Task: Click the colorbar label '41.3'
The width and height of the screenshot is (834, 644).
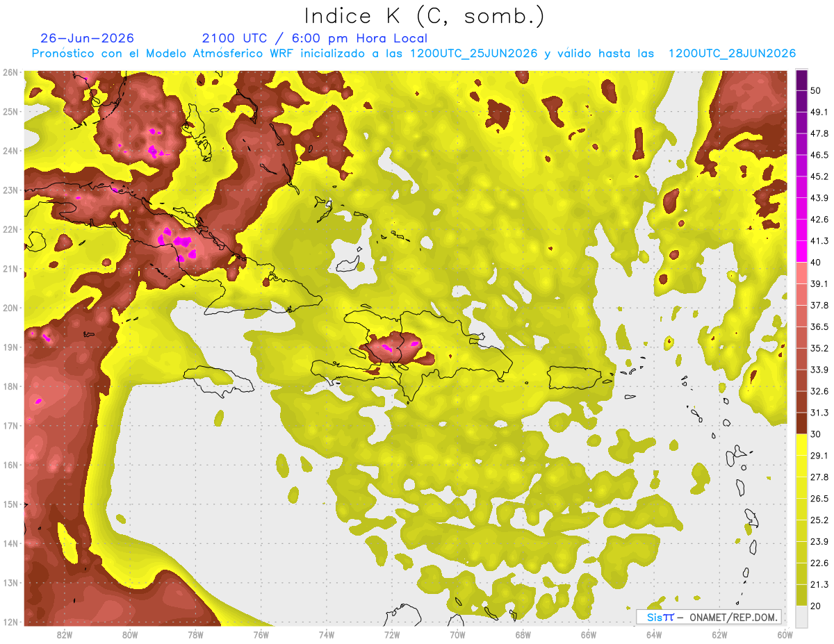Action: pyautogui.click(x=819, y=241)
